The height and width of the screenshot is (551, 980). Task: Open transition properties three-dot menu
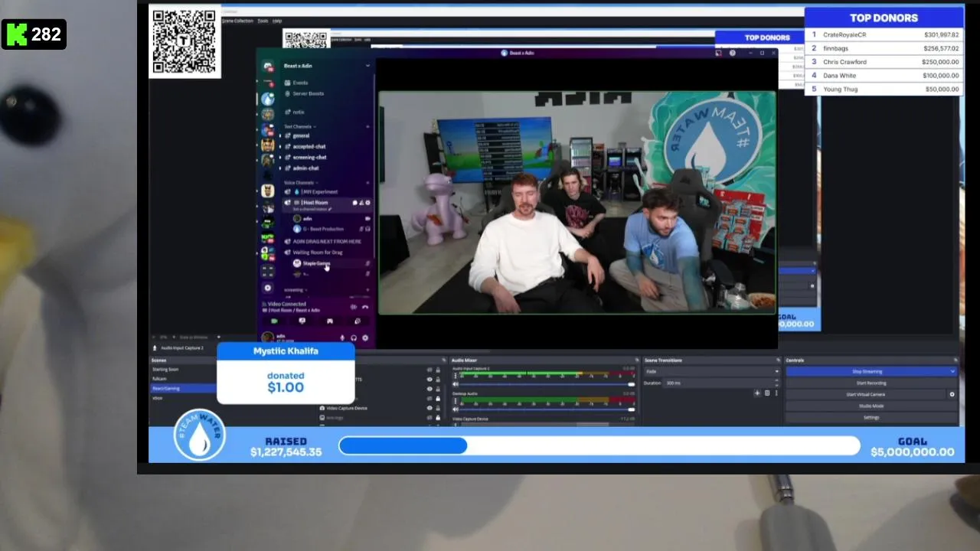point(776,393)
